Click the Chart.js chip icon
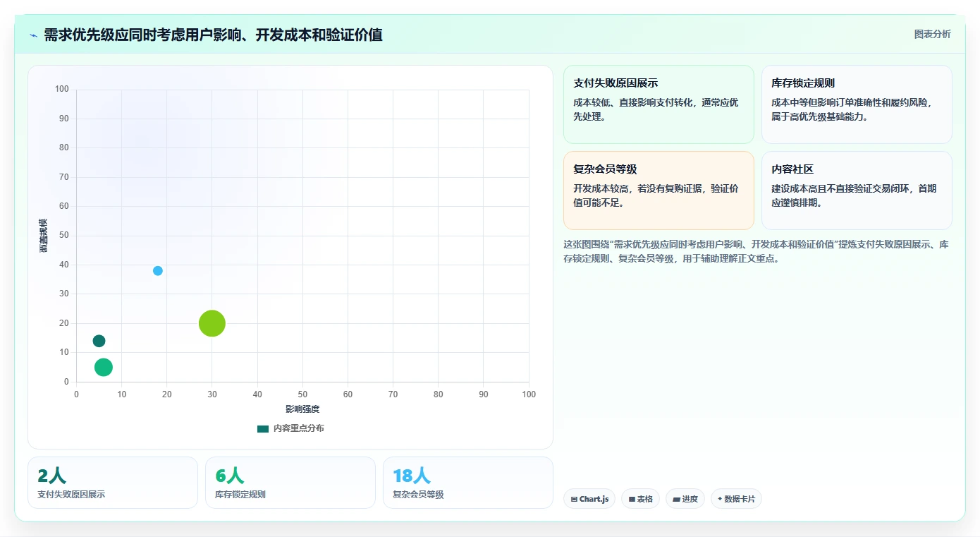Image resolution: width=980 pixels, height=537 pixels. coord(574,500)
